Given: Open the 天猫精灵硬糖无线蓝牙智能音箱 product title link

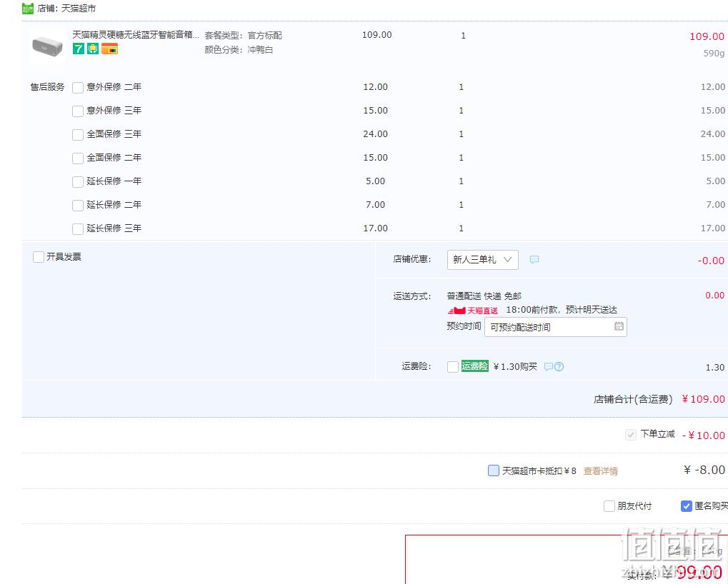Looking at the screenshot, I should pos(136,35).
